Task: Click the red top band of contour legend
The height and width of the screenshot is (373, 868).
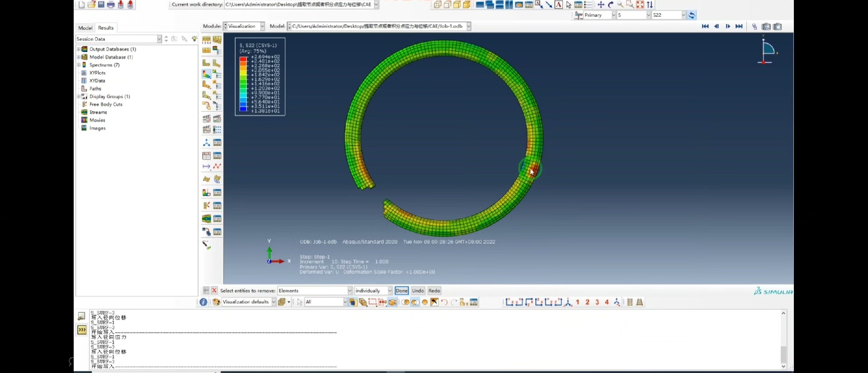Action: [243, 59]
